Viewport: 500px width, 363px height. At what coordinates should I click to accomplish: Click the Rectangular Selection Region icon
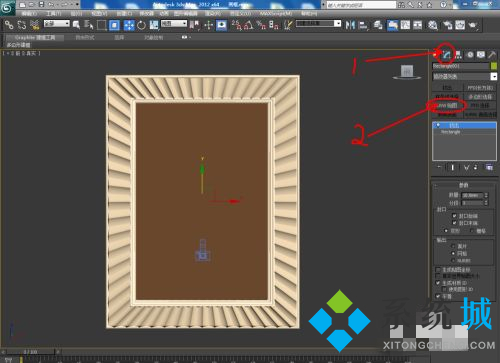(x=101, y=25)
